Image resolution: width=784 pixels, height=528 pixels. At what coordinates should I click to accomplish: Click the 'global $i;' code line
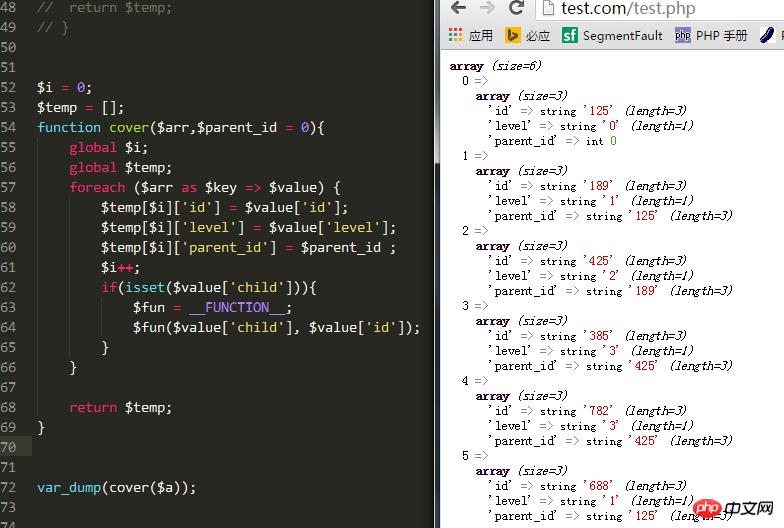108,148
